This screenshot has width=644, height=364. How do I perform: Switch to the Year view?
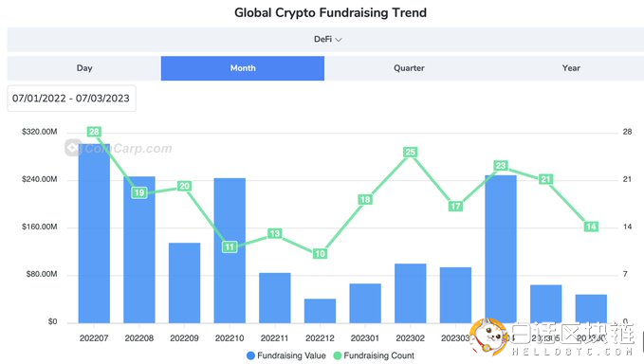tap(571, 68)
